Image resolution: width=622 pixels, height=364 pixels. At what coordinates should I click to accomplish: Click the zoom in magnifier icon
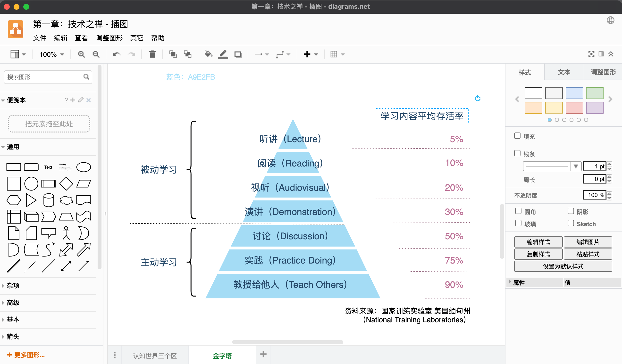[x=81, y=54]
